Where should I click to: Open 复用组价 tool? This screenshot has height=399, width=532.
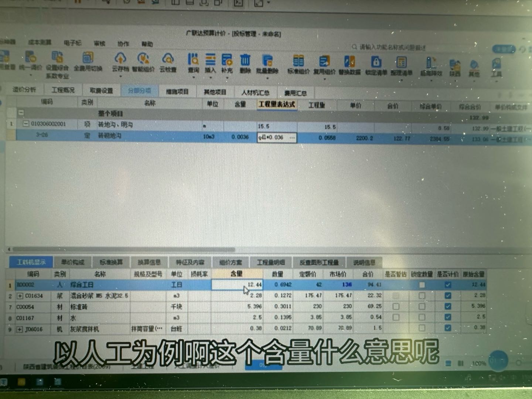[x=324, y=61]
